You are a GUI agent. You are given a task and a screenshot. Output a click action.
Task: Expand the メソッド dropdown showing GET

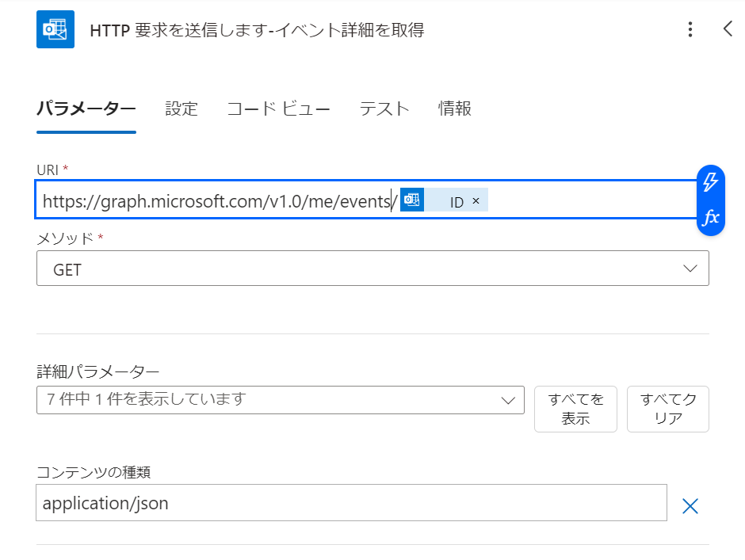point(372,270)
